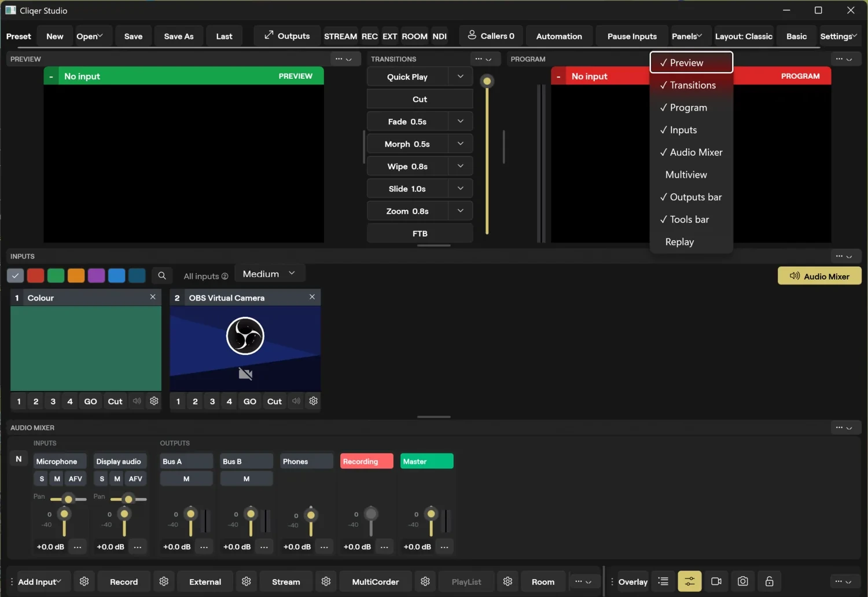Mute the Microphone channel
868x597 pixels.
[57, 479]
